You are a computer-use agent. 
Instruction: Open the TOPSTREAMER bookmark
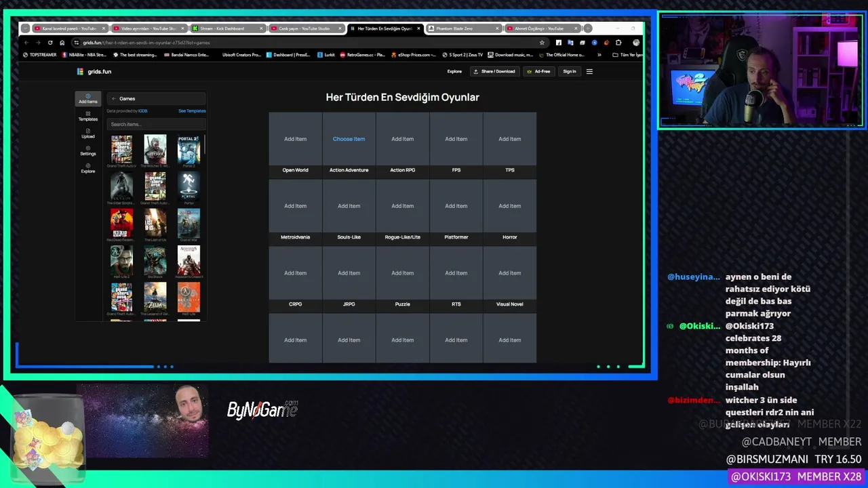point(40,55)
